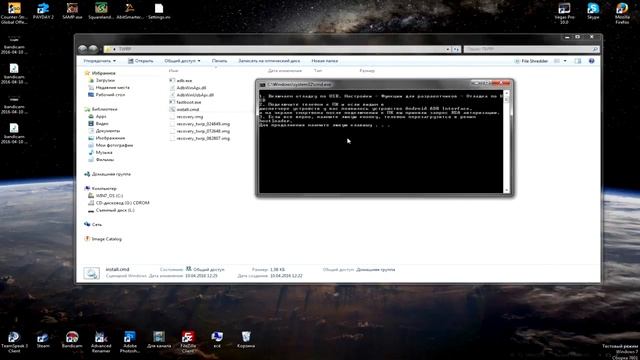Screen dimensions: 640x360
Task: Toggle the Explorer preview pane icon
Action: (x=578, y=61)
